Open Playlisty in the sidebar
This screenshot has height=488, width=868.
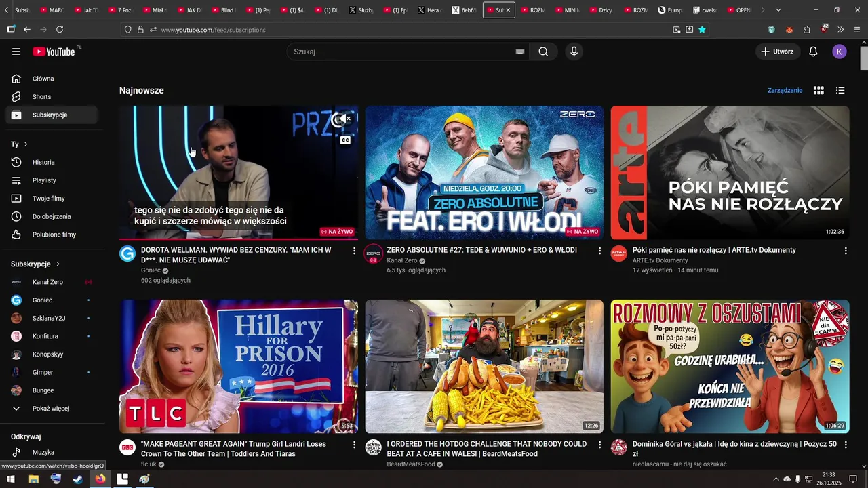(52, 180)
